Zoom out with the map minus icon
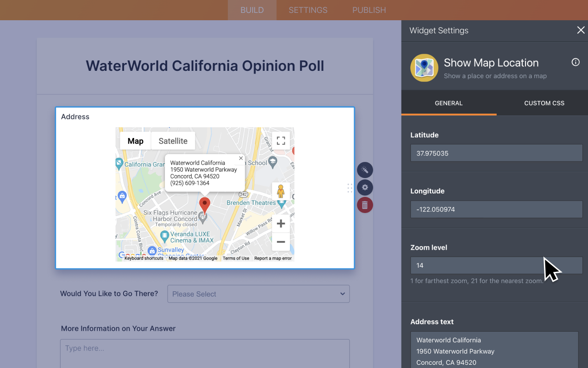This screenshot has height=368, width=588. (x=281, y=241)
